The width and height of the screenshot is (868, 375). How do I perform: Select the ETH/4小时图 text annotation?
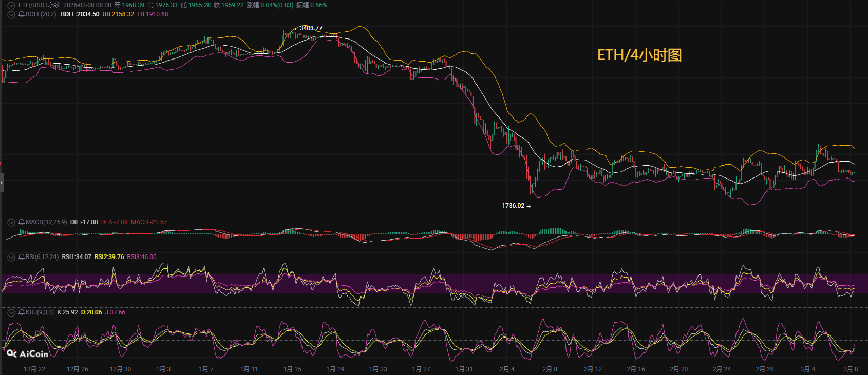click(639, 55)
